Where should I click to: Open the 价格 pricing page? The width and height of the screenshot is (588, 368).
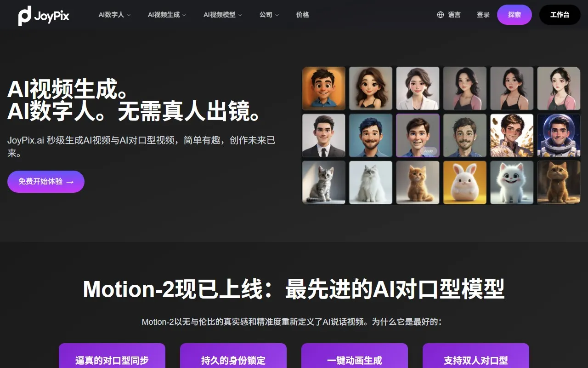[303, 15]
